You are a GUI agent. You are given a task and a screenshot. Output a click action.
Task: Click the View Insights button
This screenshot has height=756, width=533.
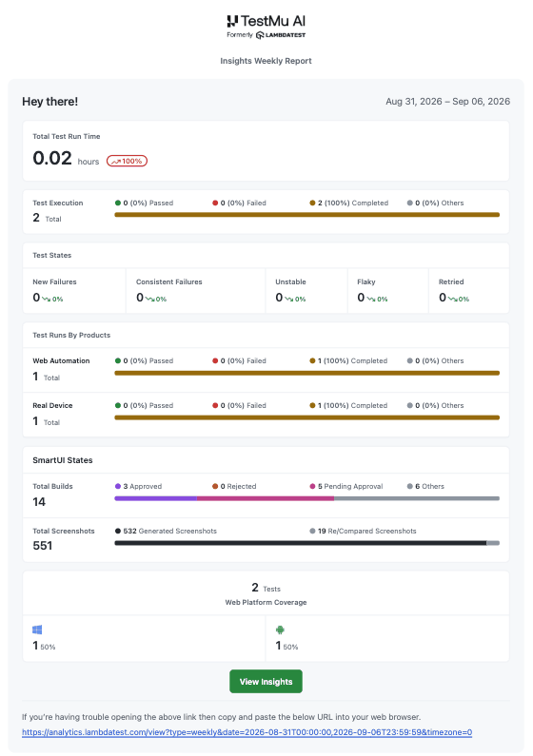click(x=266, y=681)
